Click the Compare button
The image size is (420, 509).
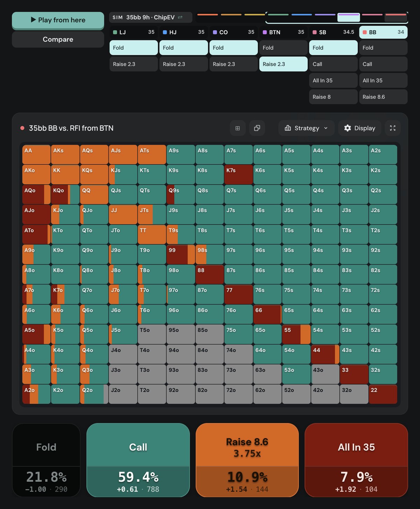[58, 39]
